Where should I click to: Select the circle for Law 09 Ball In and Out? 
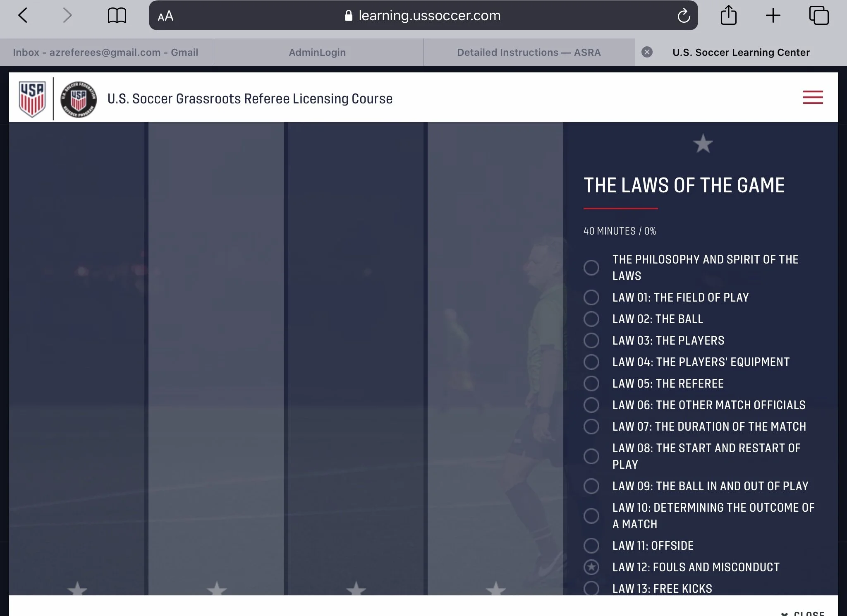pyautogui.click(x=591, y=486)
